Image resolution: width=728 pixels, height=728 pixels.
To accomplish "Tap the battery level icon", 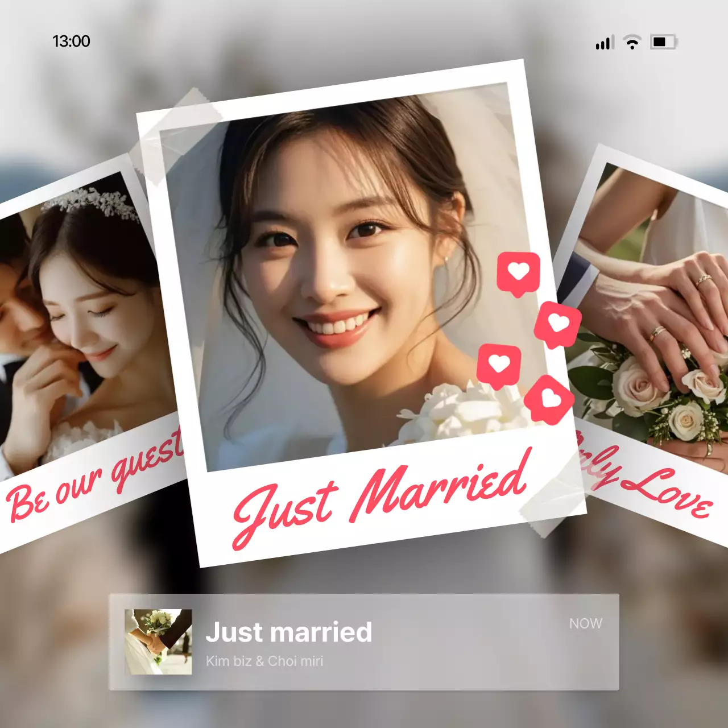I will point(663,42).
